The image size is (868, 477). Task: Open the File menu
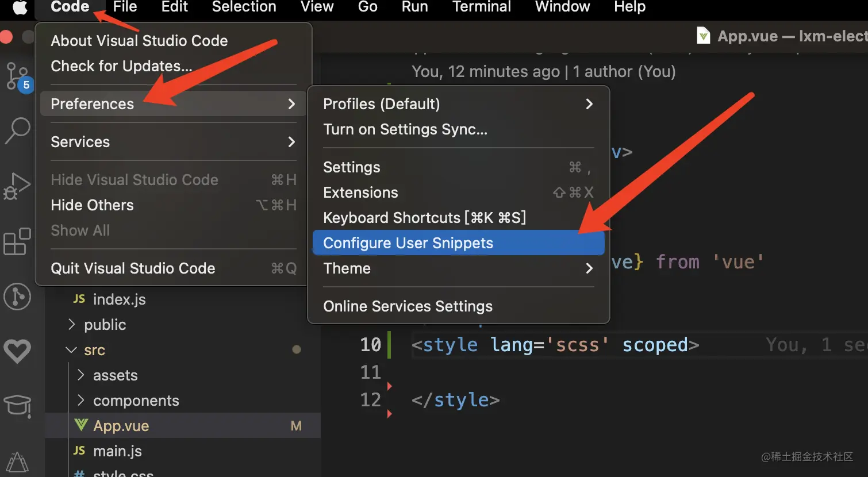pyautogui.click(x=125, y=7)
